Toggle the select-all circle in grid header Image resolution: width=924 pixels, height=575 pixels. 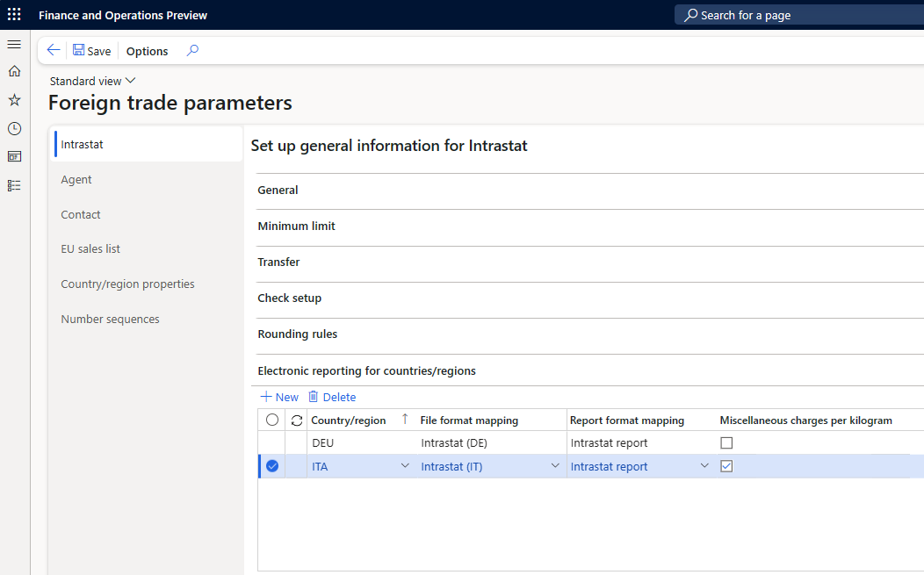[271, 420]
